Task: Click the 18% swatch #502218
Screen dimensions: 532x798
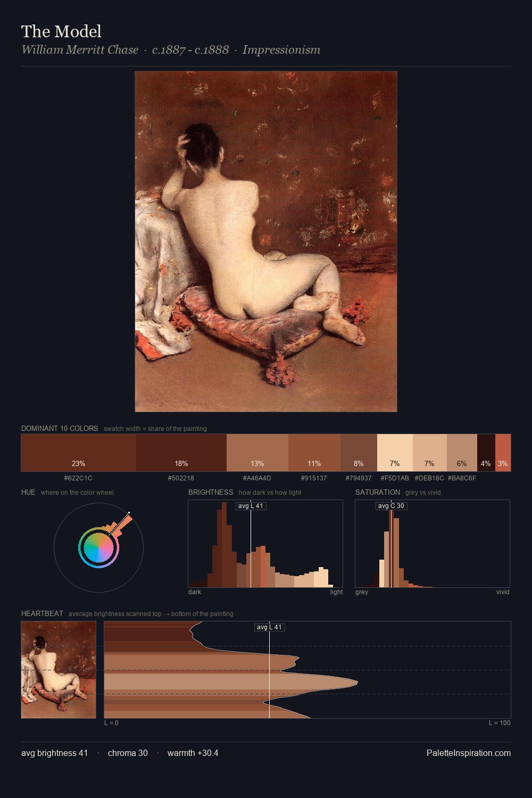Action: pos(181,453)
